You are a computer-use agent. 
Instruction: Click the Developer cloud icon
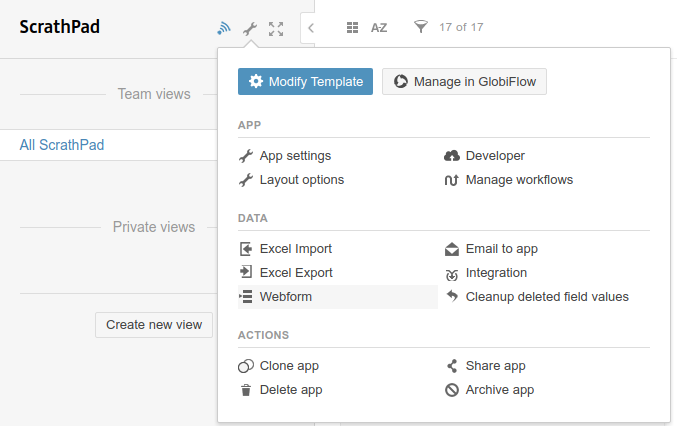point(452,156)
